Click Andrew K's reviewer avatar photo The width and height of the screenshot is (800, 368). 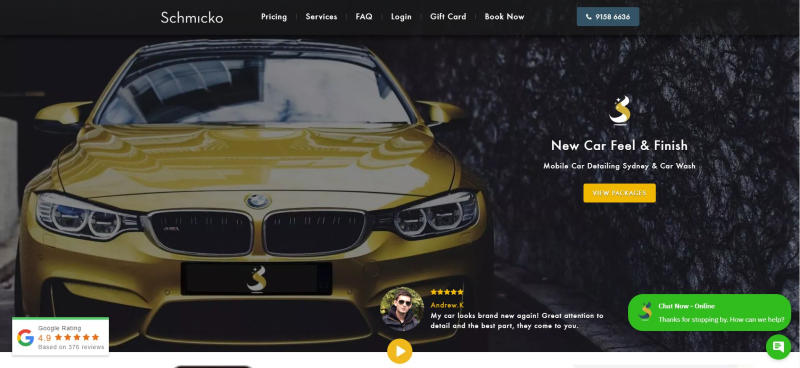[402, 309]
